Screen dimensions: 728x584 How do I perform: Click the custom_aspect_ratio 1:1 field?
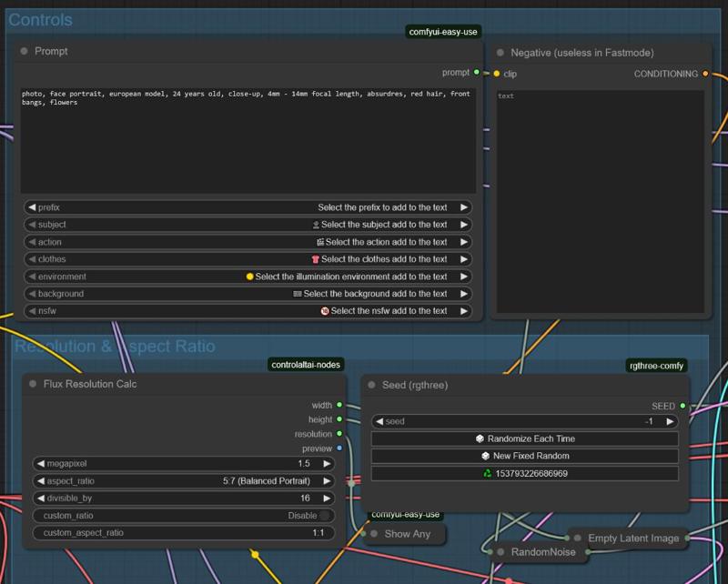click(184, 533)
